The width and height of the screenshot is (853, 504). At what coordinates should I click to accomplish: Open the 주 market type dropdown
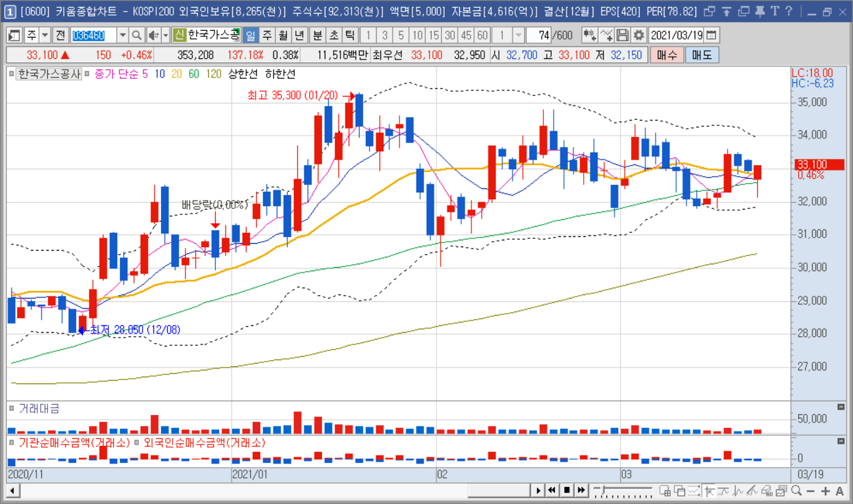coord(45,36)
